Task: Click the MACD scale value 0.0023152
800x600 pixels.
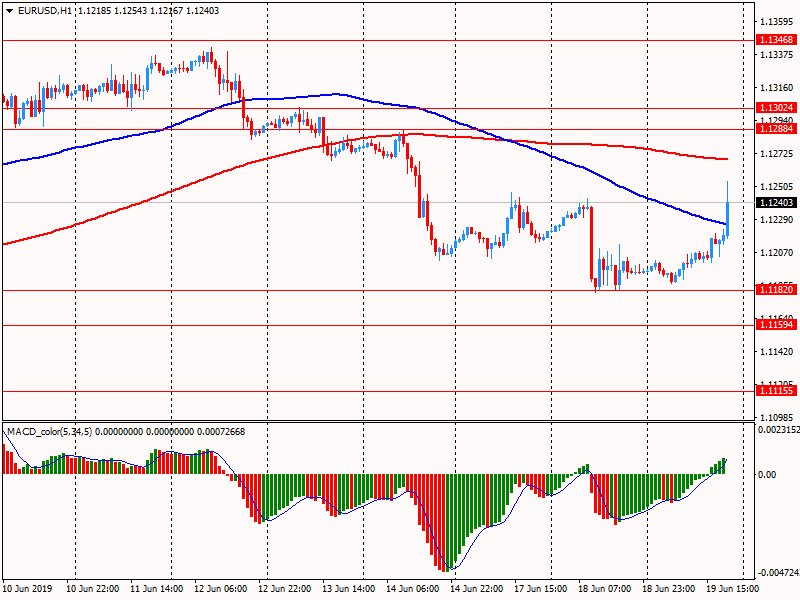Action: click(x=779, y=430)
